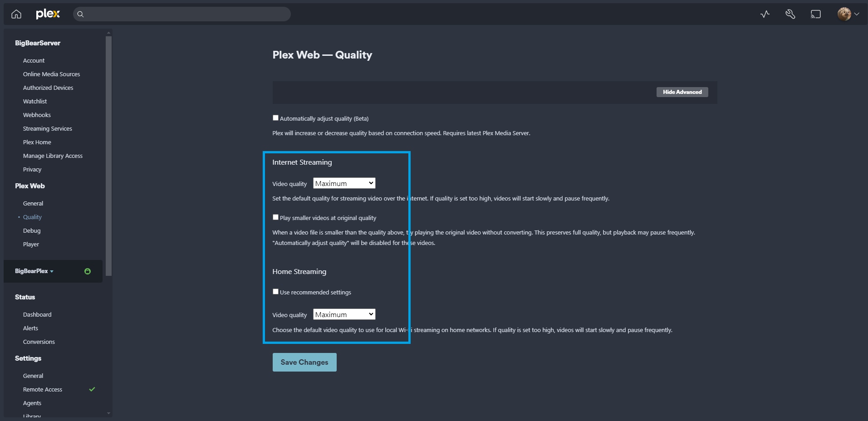Viewport: 868px width, 421px height.
Task: View Conversions page
Action: [39, 342]
